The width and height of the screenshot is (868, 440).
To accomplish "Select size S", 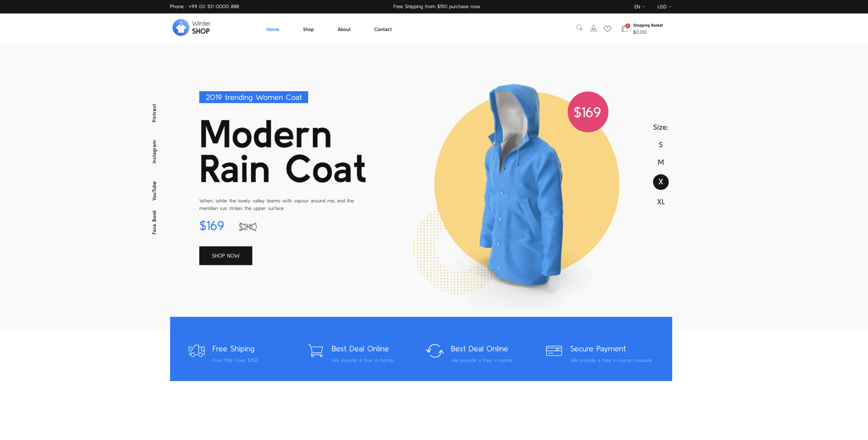I will pos(660,145).
